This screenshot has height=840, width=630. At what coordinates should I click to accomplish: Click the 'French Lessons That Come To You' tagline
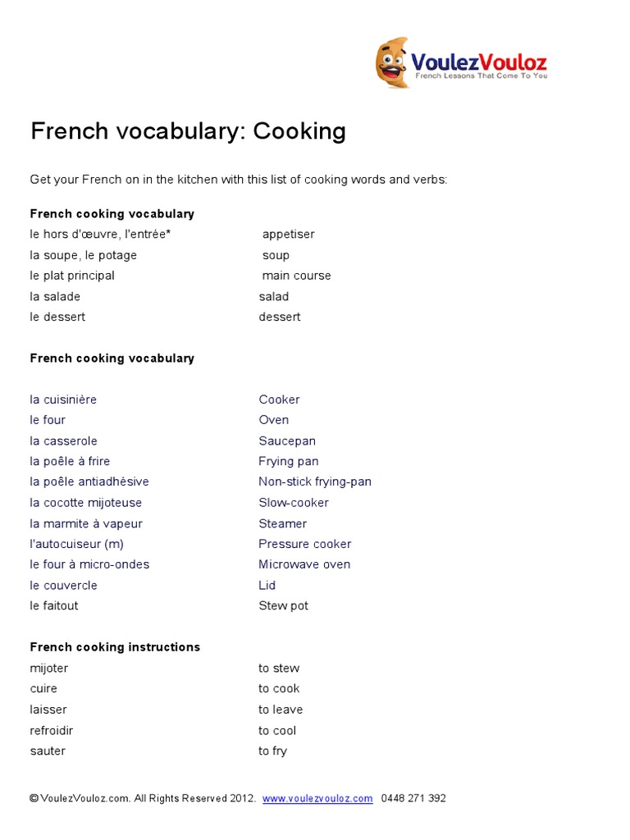pyautogui.click(x=481, y=75)
